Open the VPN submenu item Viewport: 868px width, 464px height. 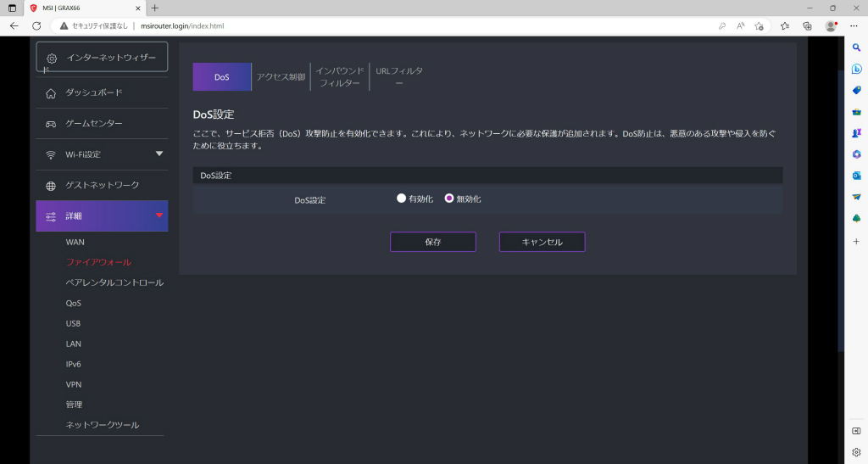pyautogui.click(x=74, y=384)
